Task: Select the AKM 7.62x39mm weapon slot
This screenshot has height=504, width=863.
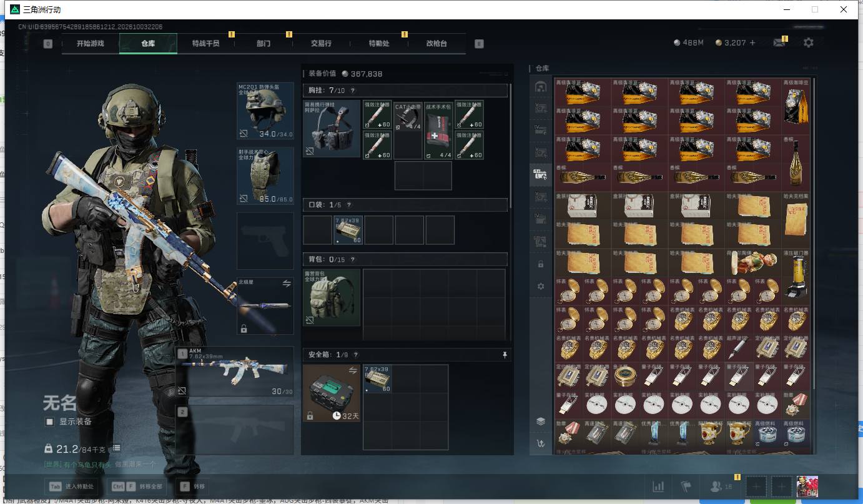Action: [235, 372]
